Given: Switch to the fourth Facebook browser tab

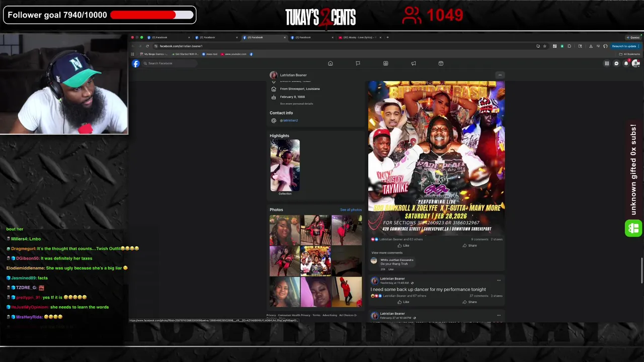Looking at the screenshot, I should click(312, 37).
